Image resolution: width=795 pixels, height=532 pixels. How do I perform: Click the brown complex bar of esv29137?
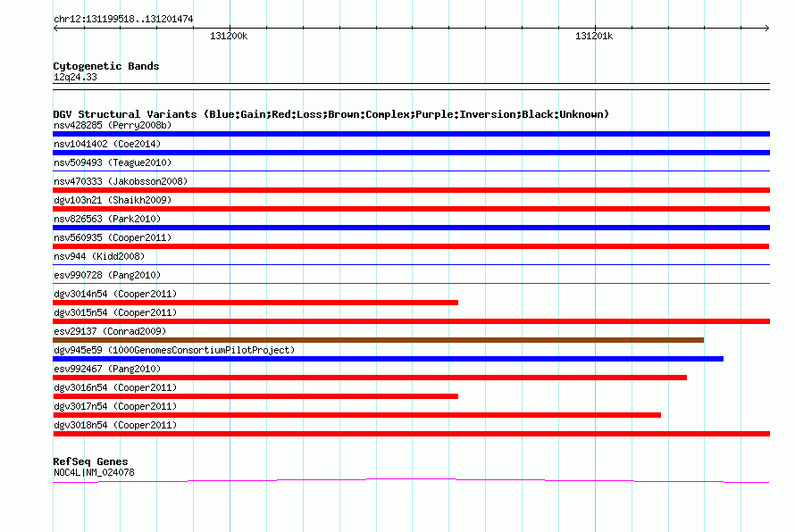(378, 340)
